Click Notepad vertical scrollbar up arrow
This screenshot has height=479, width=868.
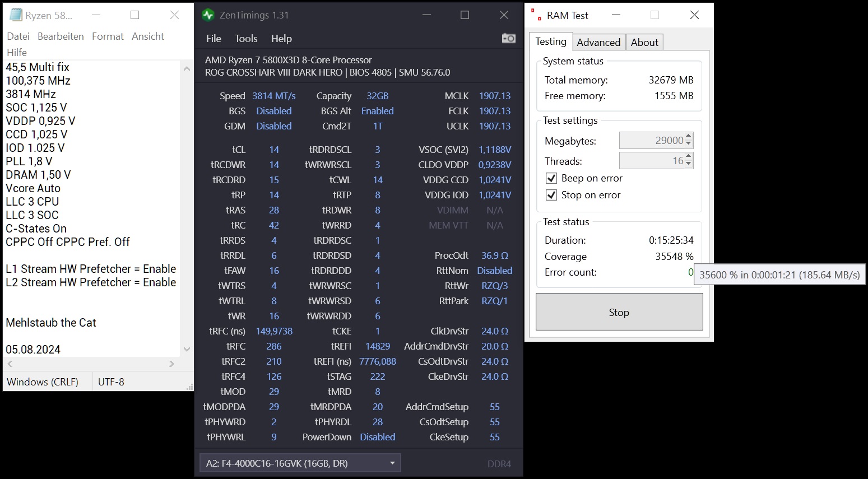point(187,68)
